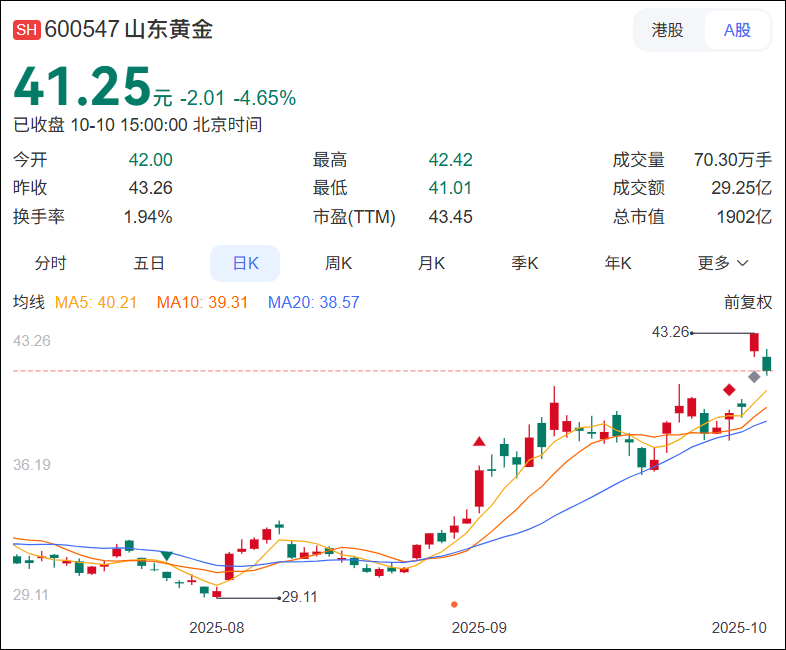
Task: Click the 已收盘 closing time status text
Action: coord(138,125)
